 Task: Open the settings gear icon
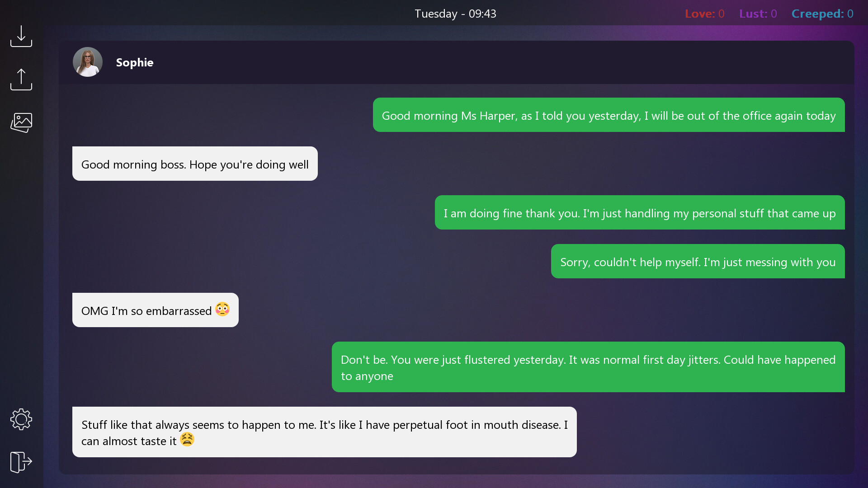21,419
